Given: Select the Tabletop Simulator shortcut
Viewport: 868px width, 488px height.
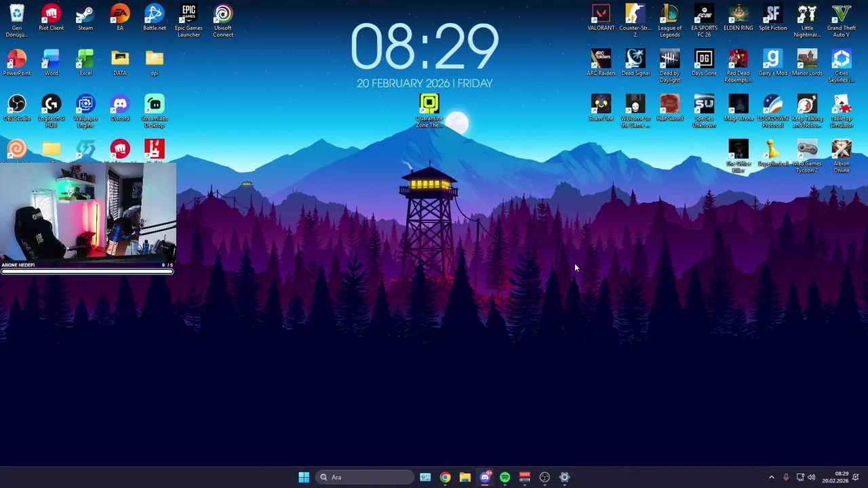Looking at the screenshot, I should pos(842,111).
